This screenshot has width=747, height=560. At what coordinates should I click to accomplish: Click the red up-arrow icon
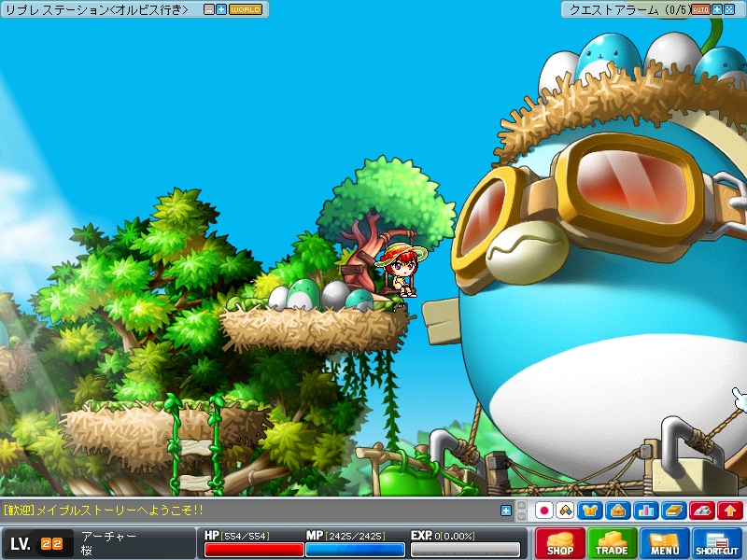click(x=730, y=511)
